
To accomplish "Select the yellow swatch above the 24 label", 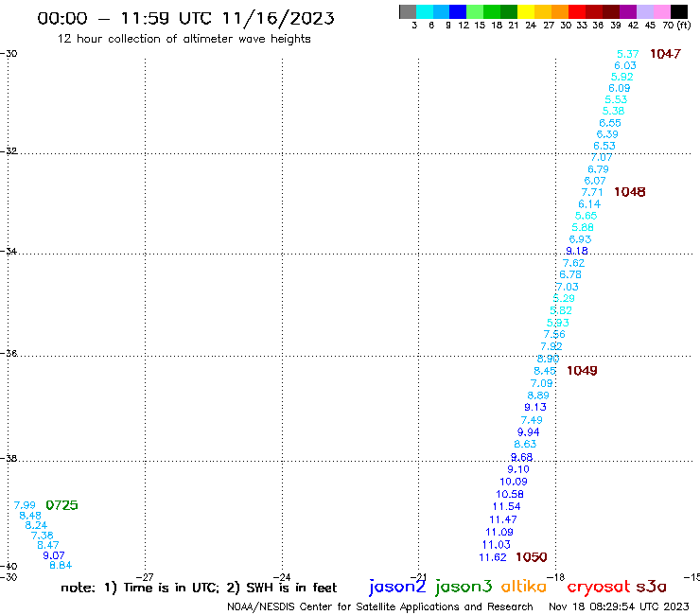I will [526, 11].
